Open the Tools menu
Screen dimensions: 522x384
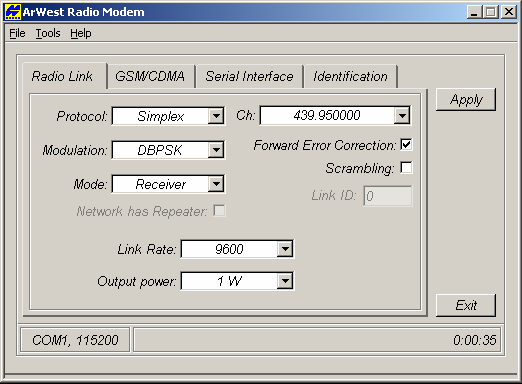pos(48,33)
